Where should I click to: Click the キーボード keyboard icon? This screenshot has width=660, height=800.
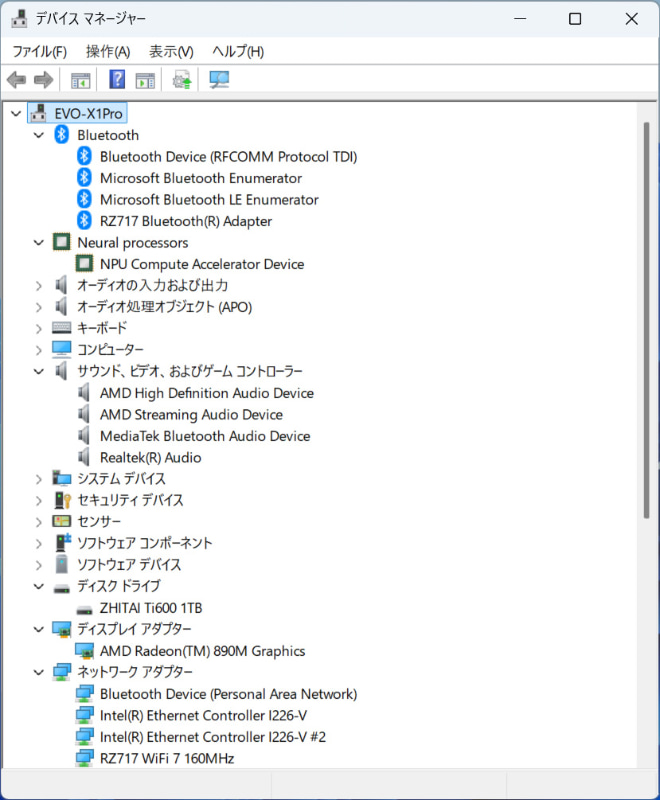62,328
